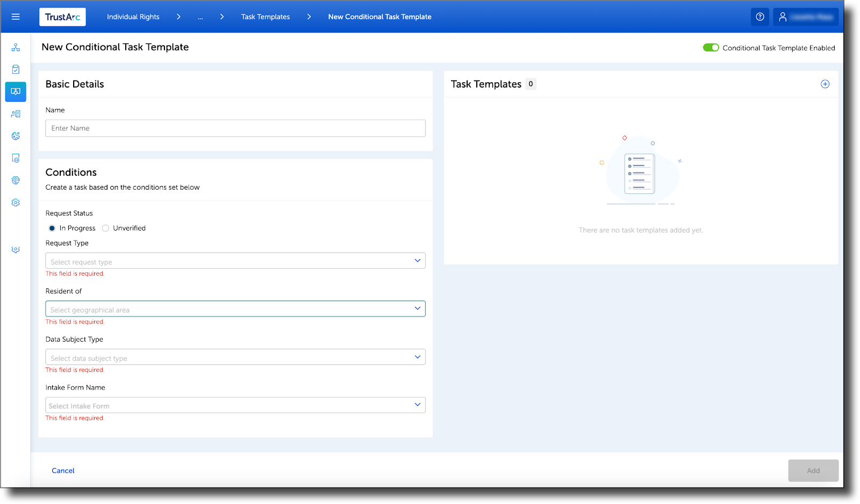Select the In Progress radio button

click(x=52, y=228)
